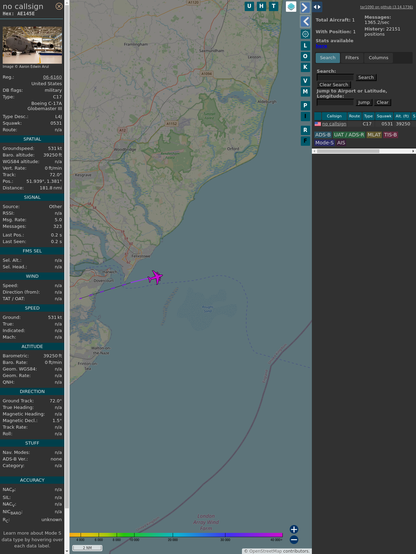Switch to the Columns tab
416x554 pixels.
click(x=378, y=58)
